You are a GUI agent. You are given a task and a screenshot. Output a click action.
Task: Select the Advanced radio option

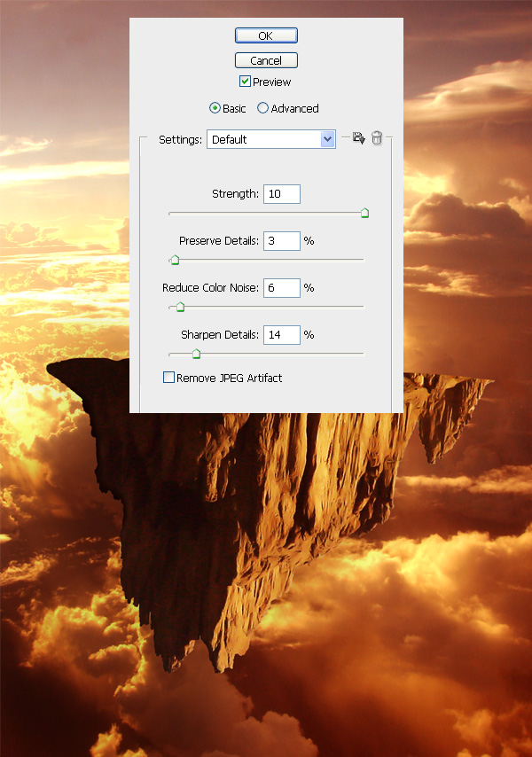(262, 108)
